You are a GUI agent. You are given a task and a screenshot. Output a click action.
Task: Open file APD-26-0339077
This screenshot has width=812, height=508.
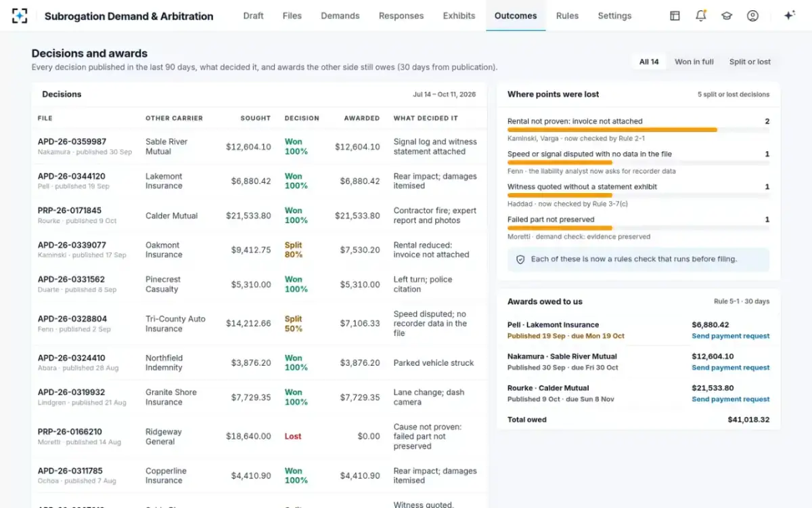[72, 245]
